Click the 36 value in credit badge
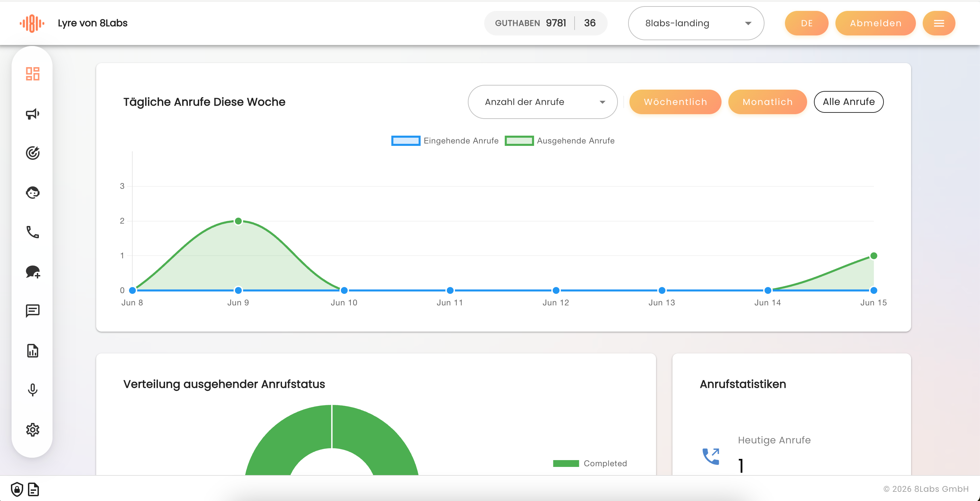This screenshot has width=980, height=501. pos(590,23)
